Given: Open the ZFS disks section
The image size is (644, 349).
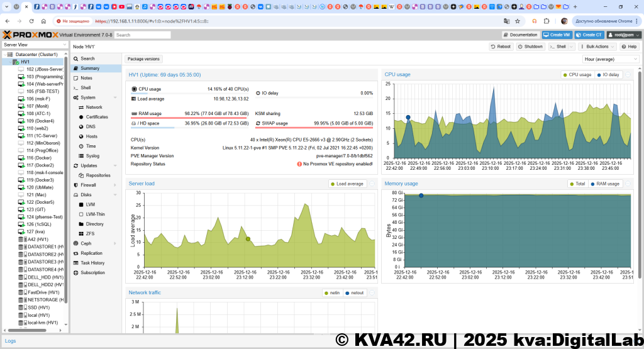Looking at the screenshot, I should coord(91,233).
